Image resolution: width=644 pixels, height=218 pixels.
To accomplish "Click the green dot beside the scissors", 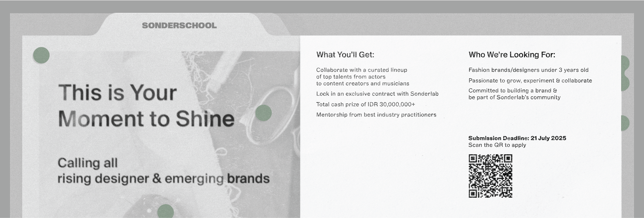I will pyautogui.click(x=263, y=113).
